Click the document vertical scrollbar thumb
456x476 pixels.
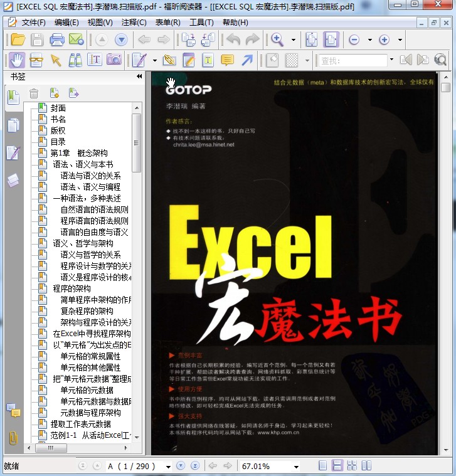(446, 87)
